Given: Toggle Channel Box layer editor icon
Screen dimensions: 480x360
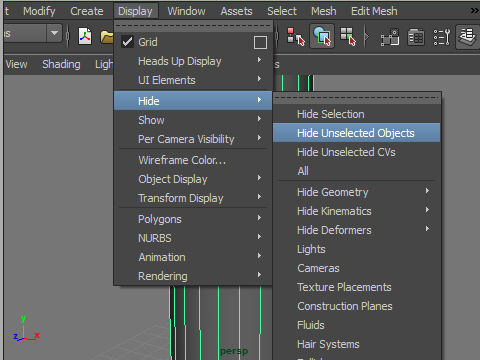Looking at the screenshot, I should click(467, 36).
